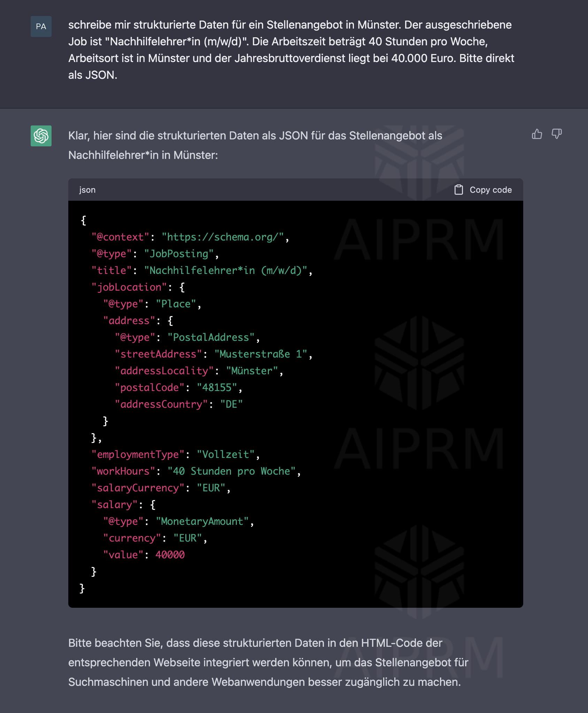The image size is (588, 713).
Task: Click the "salary" key
Action: tap(114, 505)
